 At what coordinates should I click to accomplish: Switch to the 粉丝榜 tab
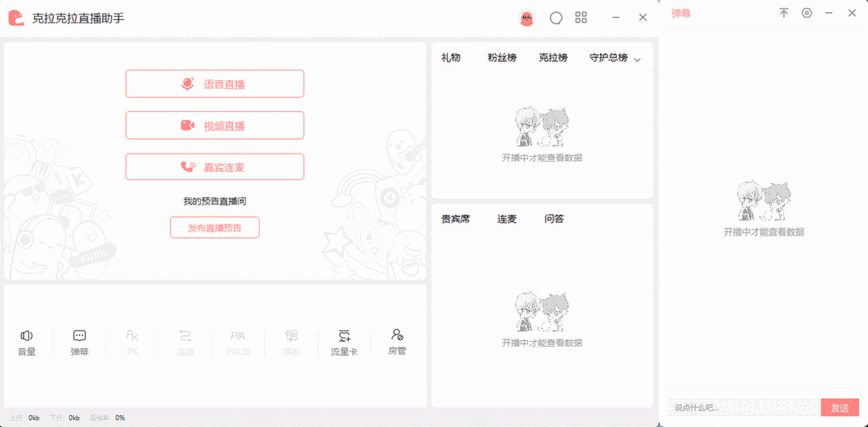click(x=502, y=58)
